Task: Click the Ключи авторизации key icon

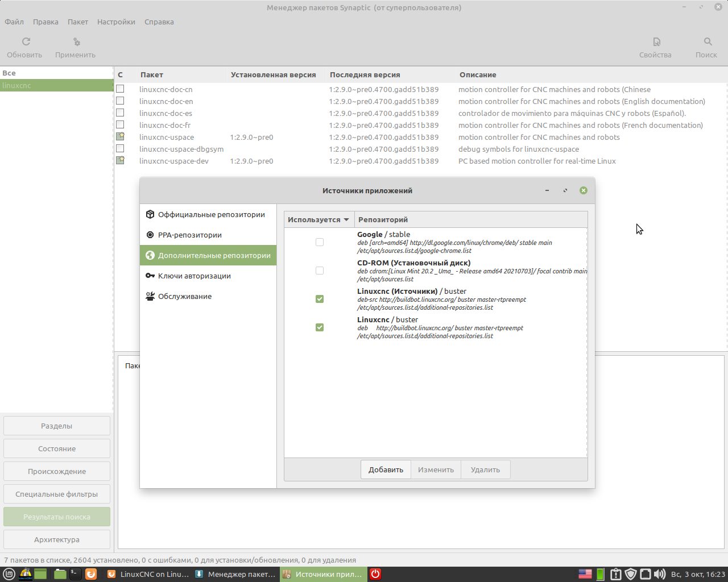Action: (150, 276)
